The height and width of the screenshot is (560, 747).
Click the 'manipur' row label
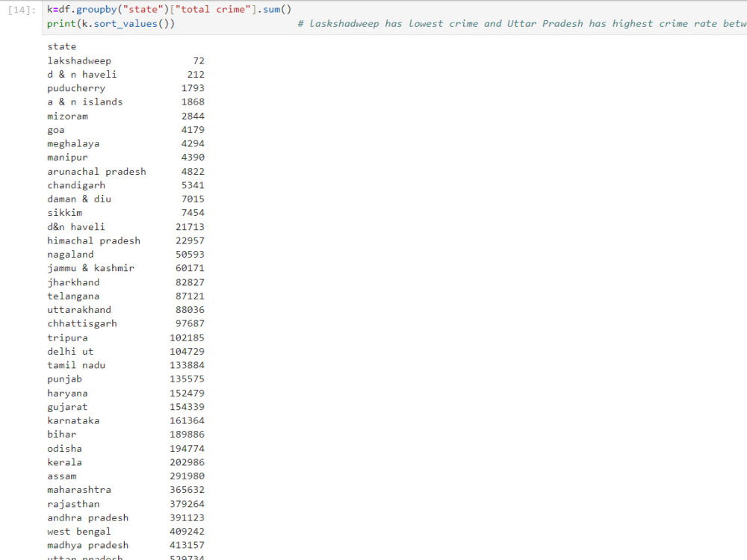click(x=67, y=158)
